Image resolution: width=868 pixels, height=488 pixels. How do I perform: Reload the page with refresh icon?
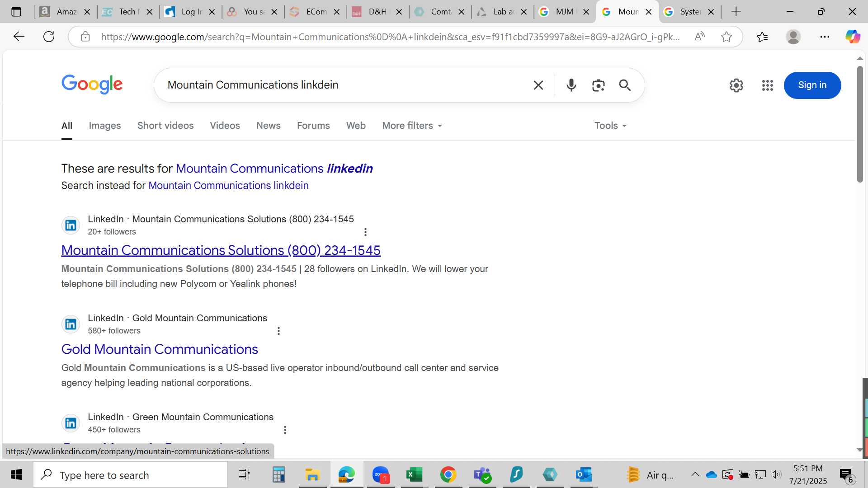(49, 37)
